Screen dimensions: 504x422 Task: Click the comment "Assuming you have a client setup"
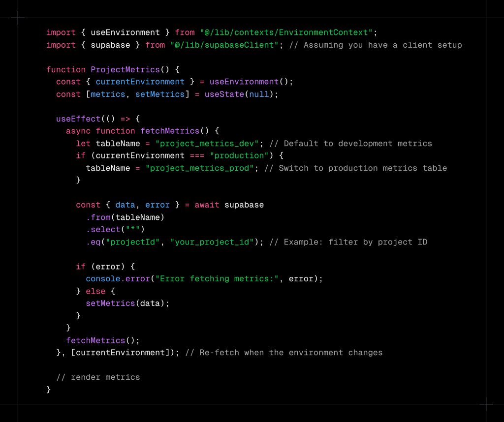376,45
